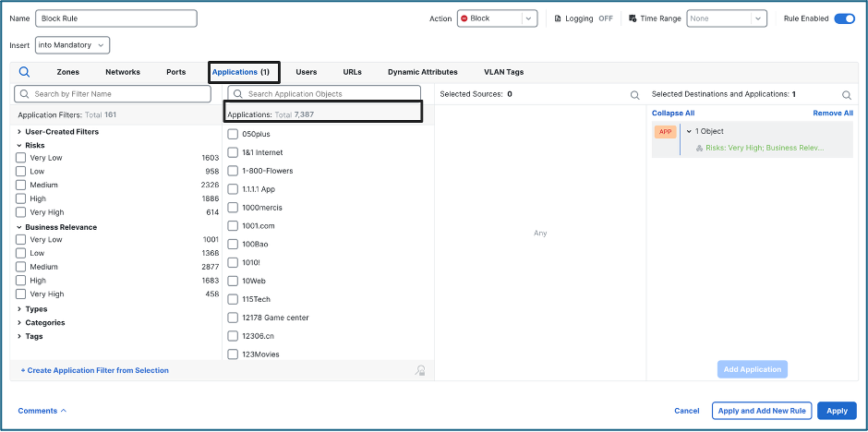Toggle the Rule Enabled switch

click(844, 18)
